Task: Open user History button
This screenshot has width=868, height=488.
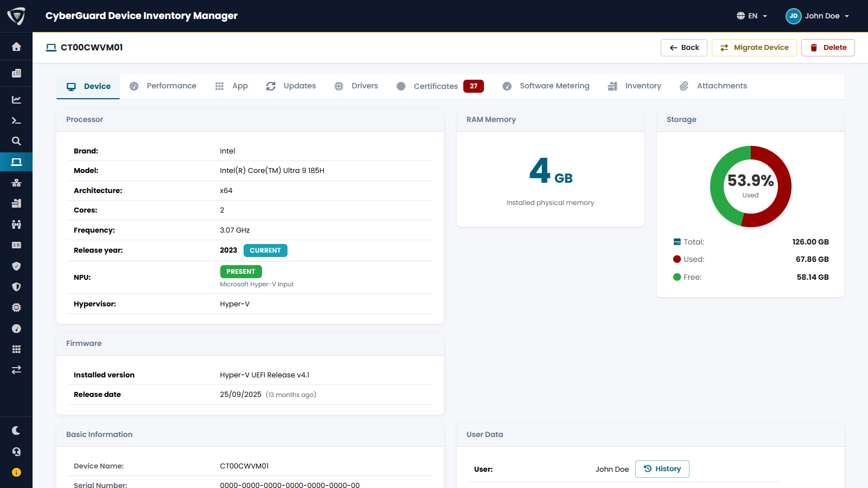Action: pyautogui.click(x=662, y=469)
